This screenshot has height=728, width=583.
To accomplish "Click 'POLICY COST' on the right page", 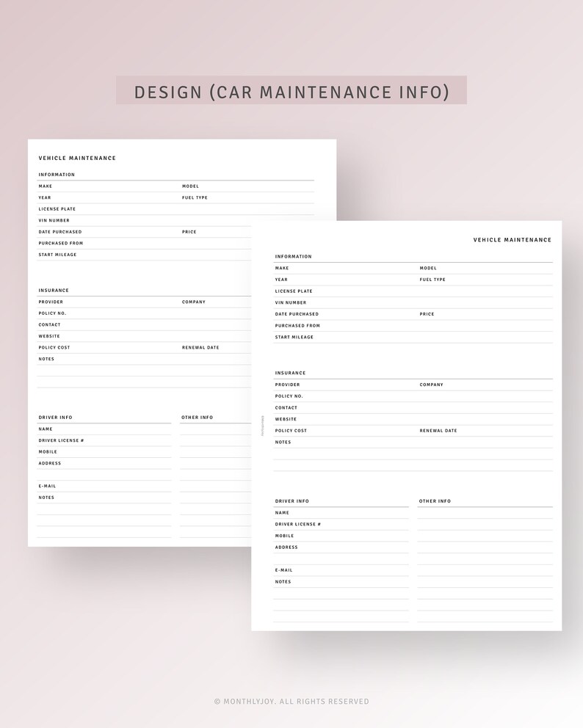I will point(291,430).
